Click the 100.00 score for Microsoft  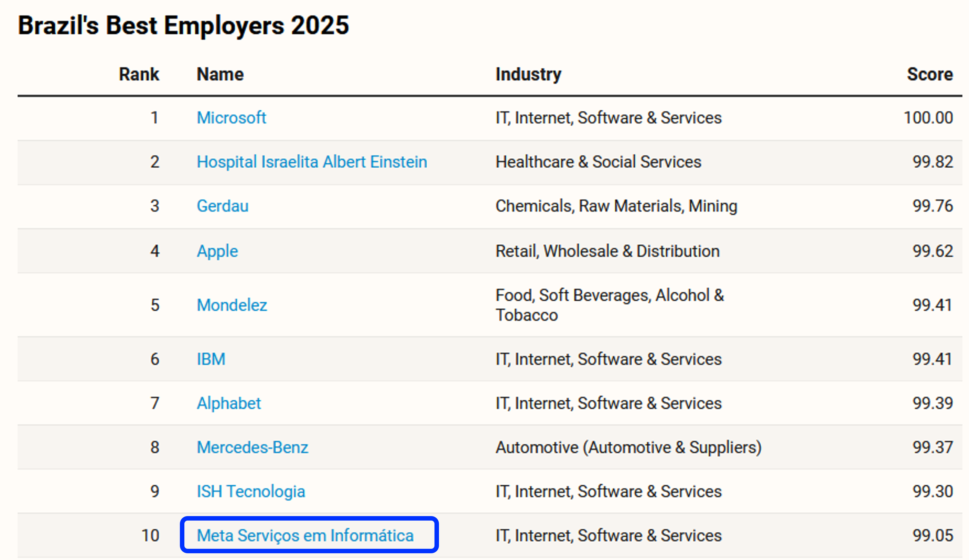pos(928,118)
